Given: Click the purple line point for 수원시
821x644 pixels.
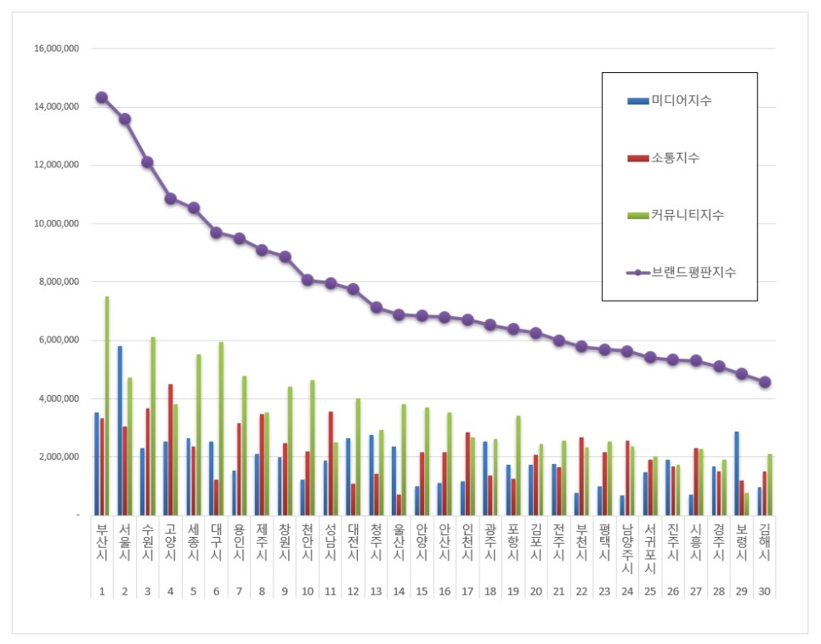Looking at the screenshot, I should pos(147,162).
